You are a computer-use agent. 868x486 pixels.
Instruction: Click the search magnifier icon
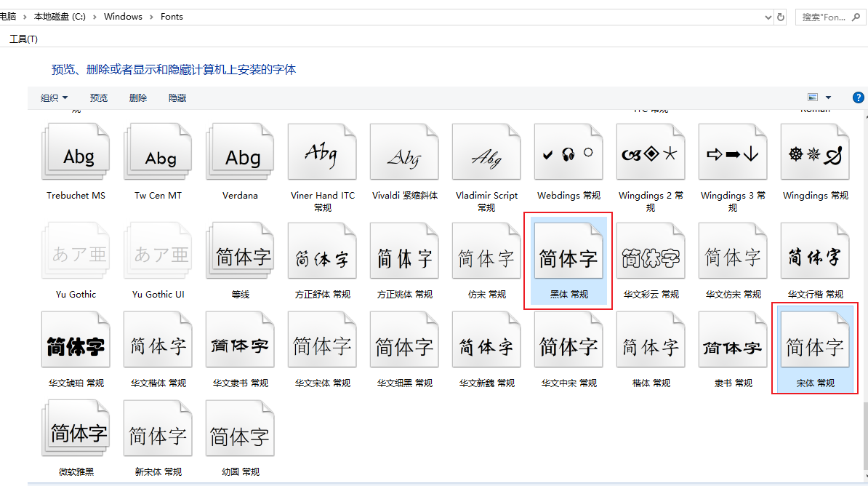pos(856,17)
